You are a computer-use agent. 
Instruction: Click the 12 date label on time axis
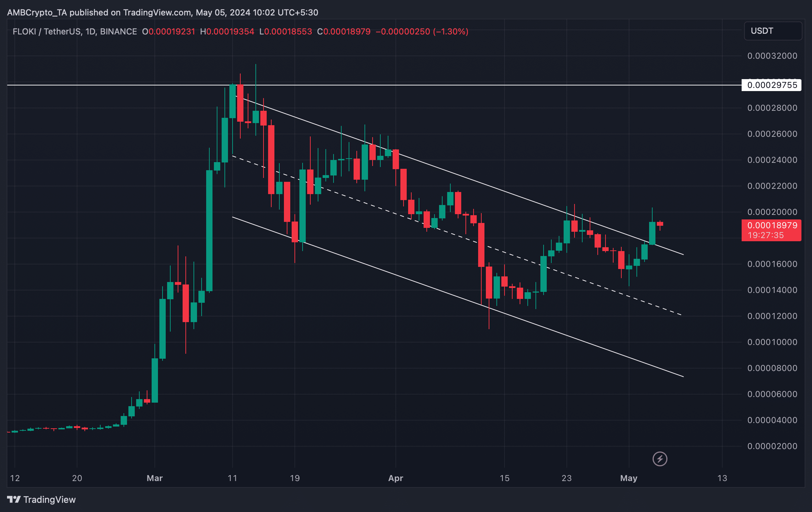(15, 478)
